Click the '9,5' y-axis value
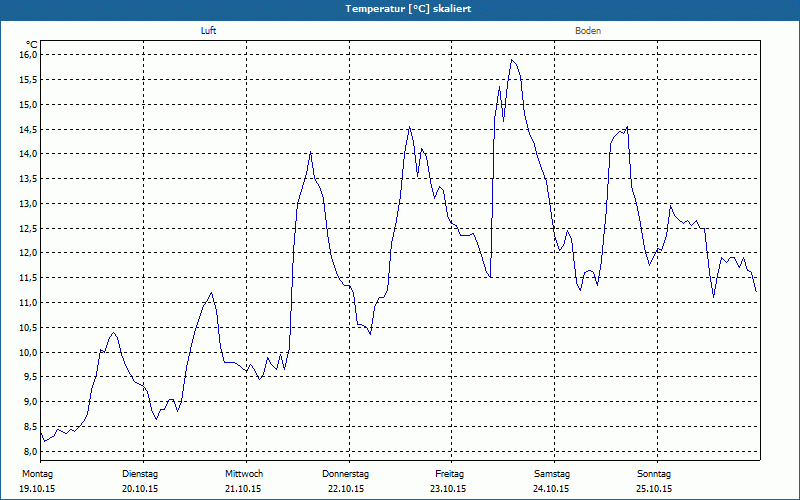The image size is (800, 500). (x=31, y=377)
